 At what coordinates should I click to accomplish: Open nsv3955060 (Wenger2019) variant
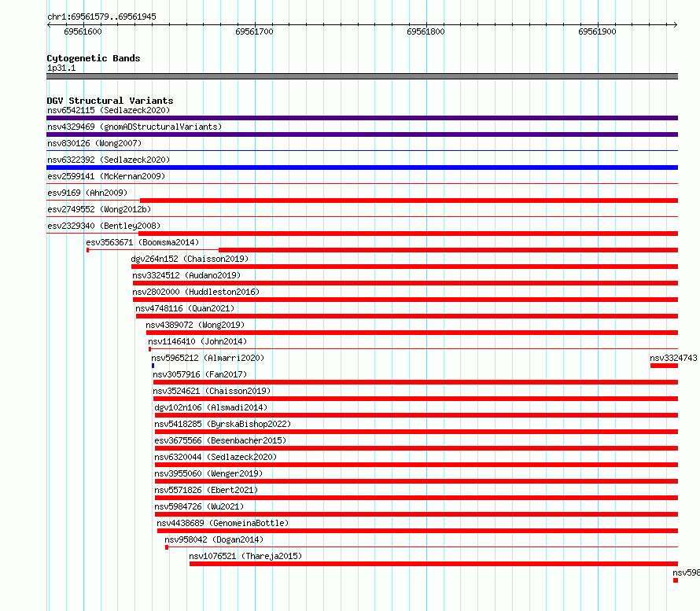click(x=208, y=473)
